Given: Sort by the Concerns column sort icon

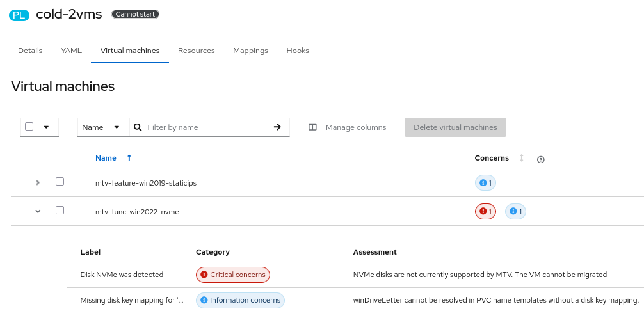Looking at the screenshot, I should point(522,158).
